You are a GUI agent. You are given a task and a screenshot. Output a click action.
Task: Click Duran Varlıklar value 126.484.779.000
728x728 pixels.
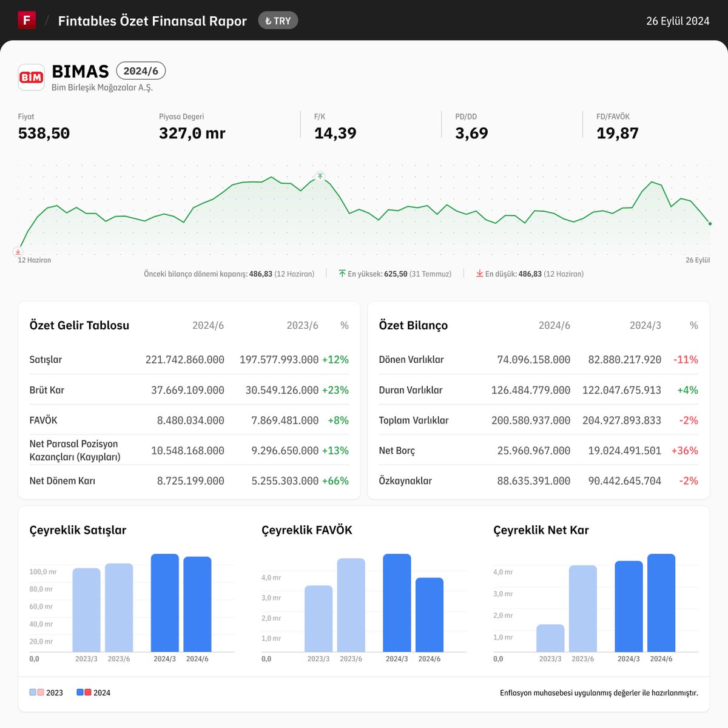tap(531, 389)
